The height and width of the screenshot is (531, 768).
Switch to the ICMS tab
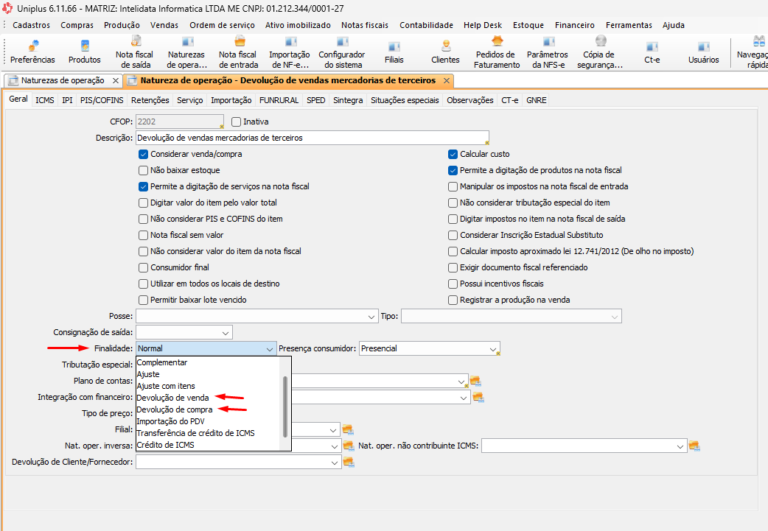pyautogui.click(x=45, y=100)
